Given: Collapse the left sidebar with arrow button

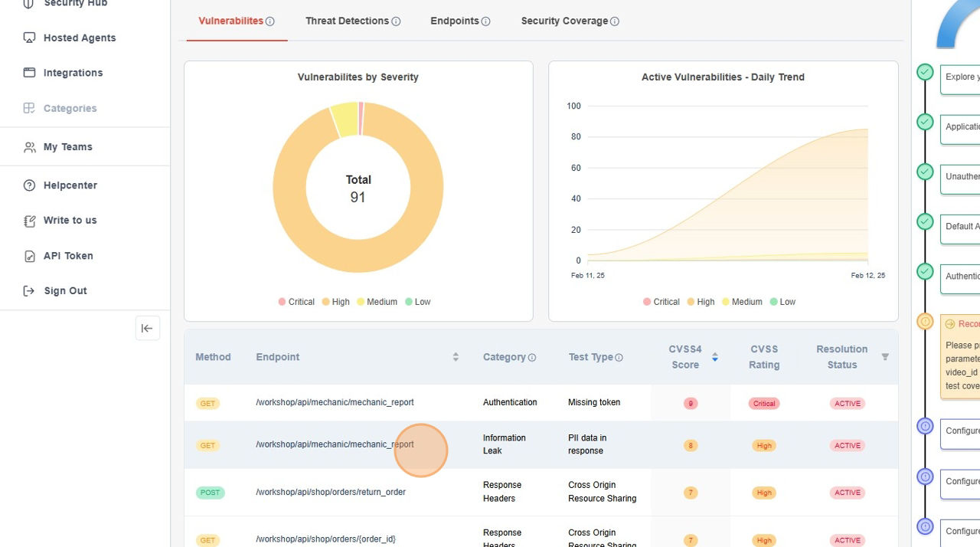Looking at the screenshot, I should pos(148,328).
